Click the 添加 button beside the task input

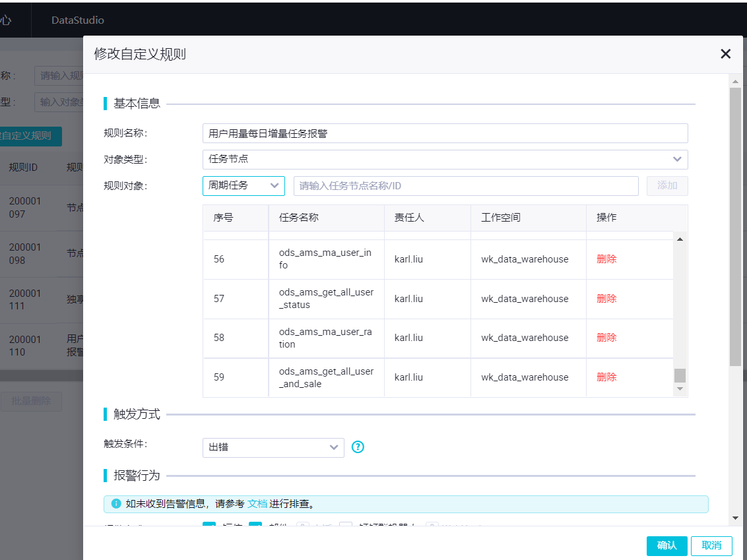(x=667, y=186)
